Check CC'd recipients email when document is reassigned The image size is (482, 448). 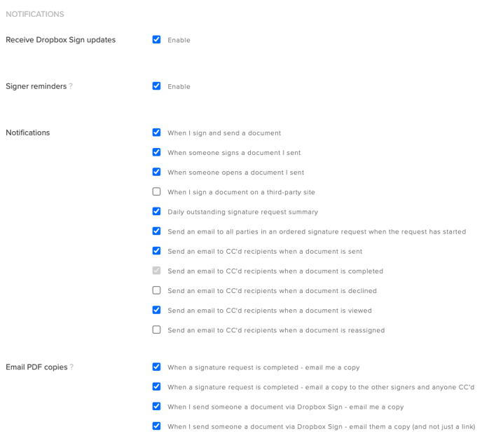(x=156, y=330)
